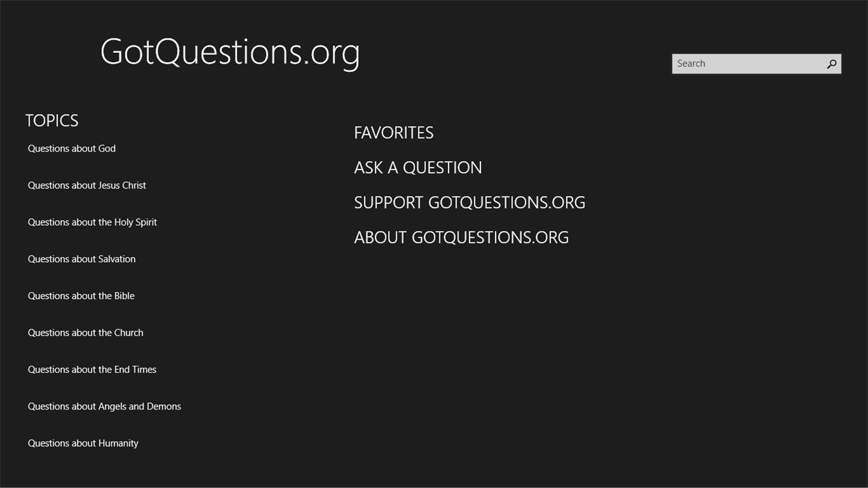Click the word Christ in topics list
Viewport: 868px width, 488px height.
[x=134, y=186]
